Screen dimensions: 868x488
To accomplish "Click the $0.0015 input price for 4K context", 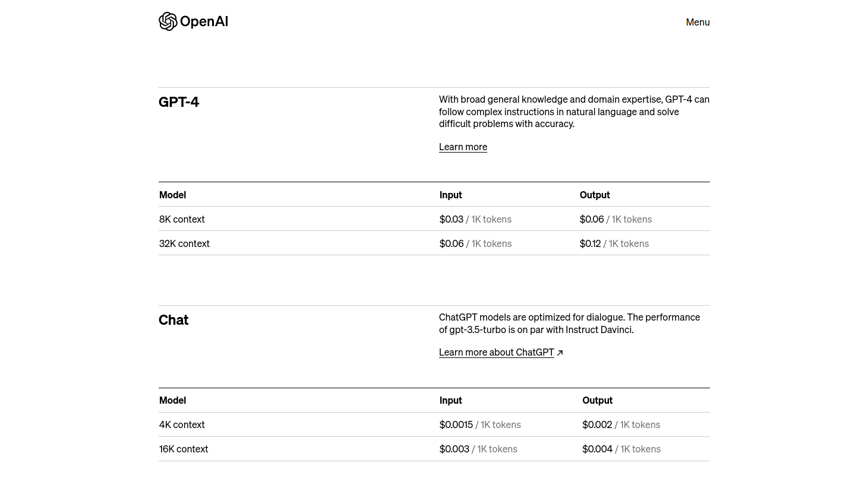I will point(456,424).
